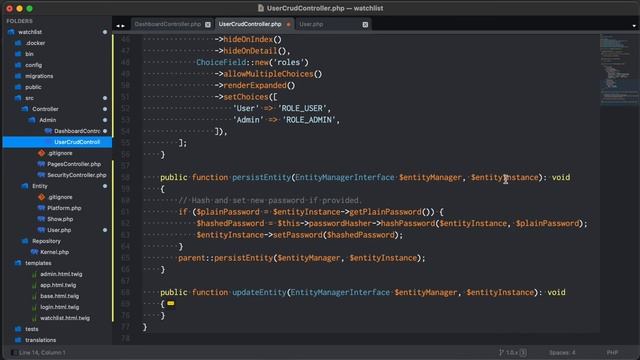The image size is (640, 360).
Task: Expand the migrations folder
Action: click(x=39, y=76)
